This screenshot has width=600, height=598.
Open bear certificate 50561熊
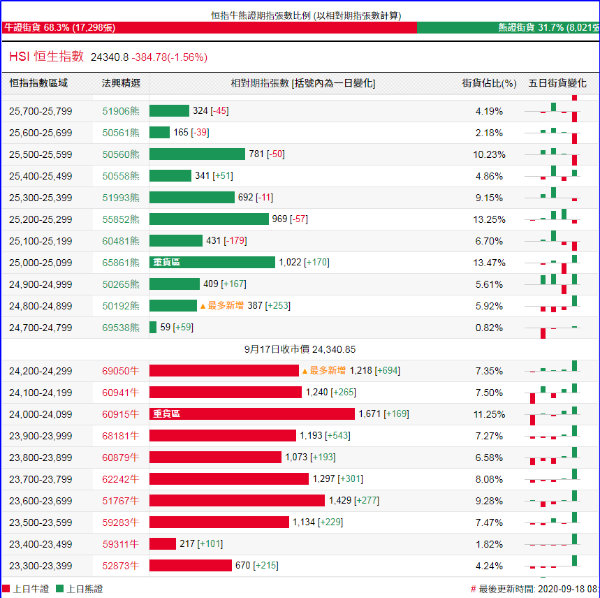pyautogui.click(x=121, y=133)
